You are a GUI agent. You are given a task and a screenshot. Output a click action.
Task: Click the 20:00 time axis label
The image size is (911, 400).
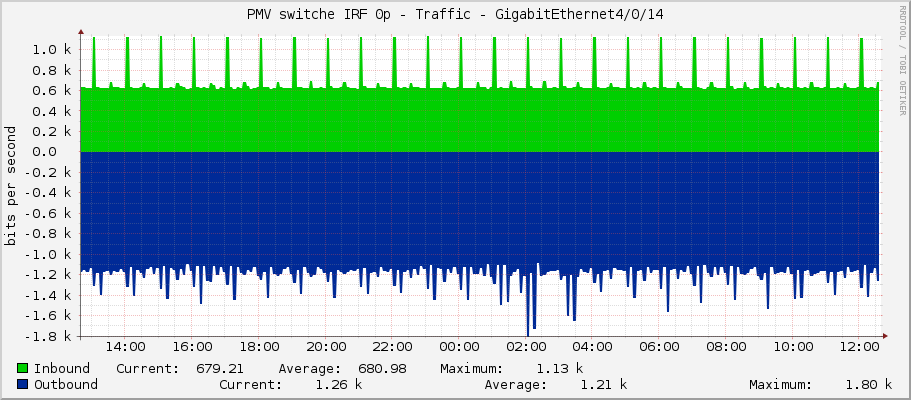(x=326, y=348)
